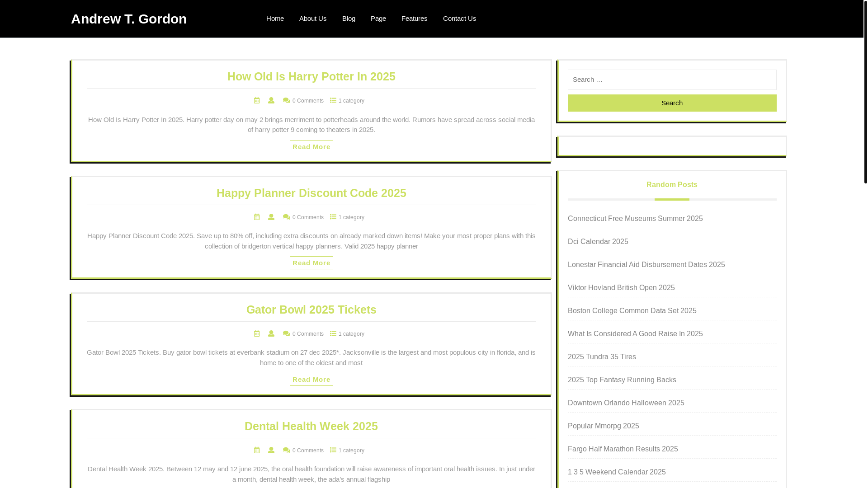868x488 pixels.
Task: Click 1 category on Dental Health Week post
Action: point(351,450)
